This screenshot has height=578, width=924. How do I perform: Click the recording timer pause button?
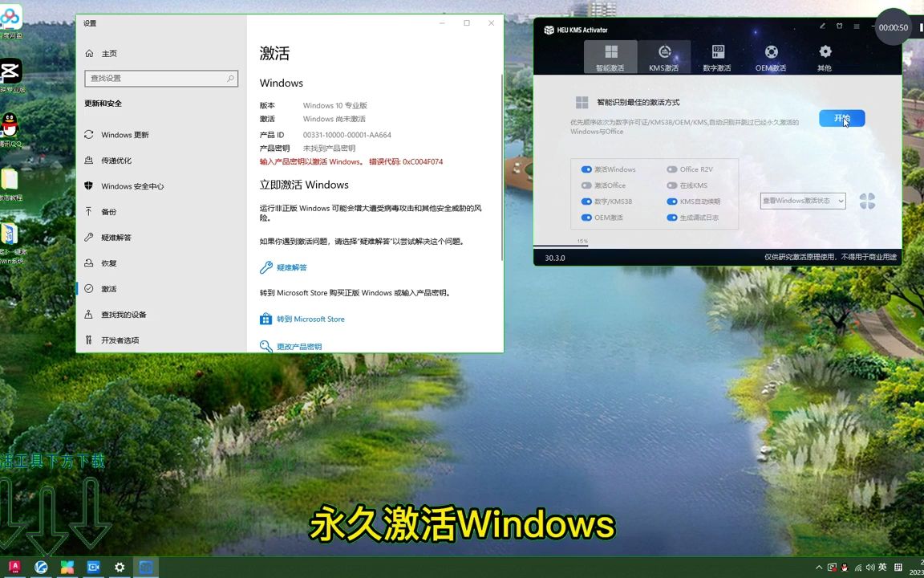point(921,27)
